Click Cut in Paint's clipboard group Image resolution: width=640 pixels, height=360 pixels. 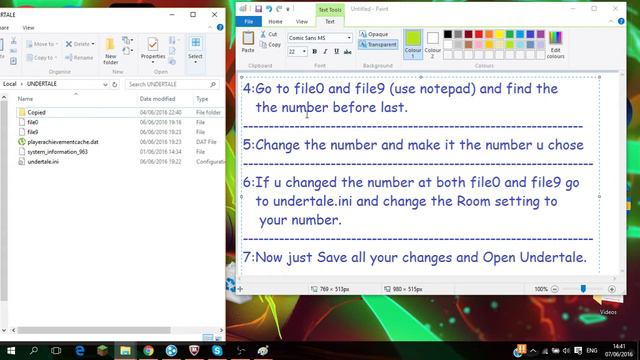[x=269, y=34]
